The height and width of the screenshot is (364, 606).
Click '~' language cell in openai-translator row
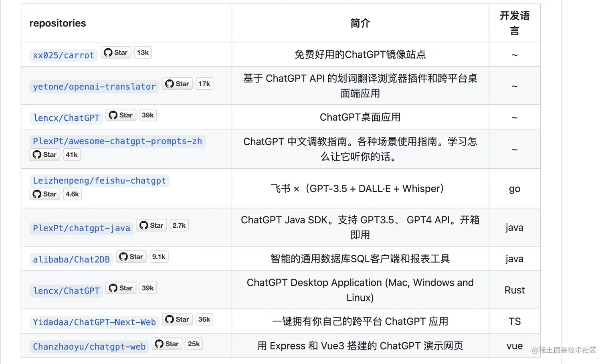(515, 86)
